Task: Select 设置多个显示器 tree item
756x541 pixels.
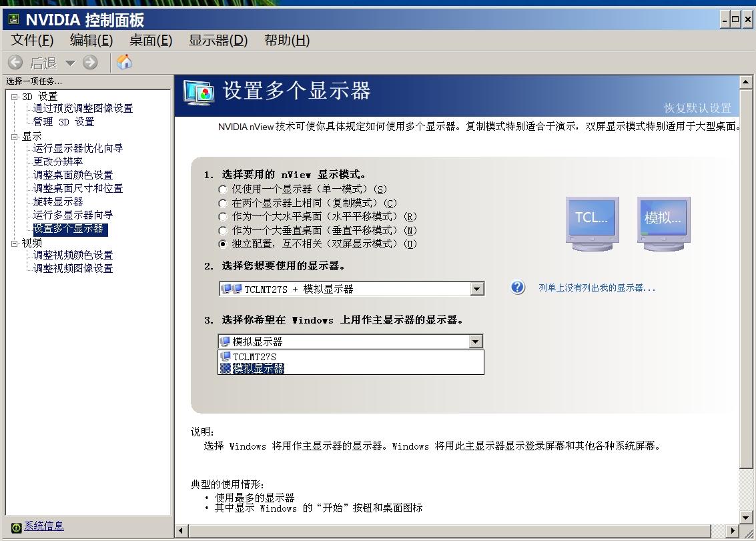Action: coord(70,229)
